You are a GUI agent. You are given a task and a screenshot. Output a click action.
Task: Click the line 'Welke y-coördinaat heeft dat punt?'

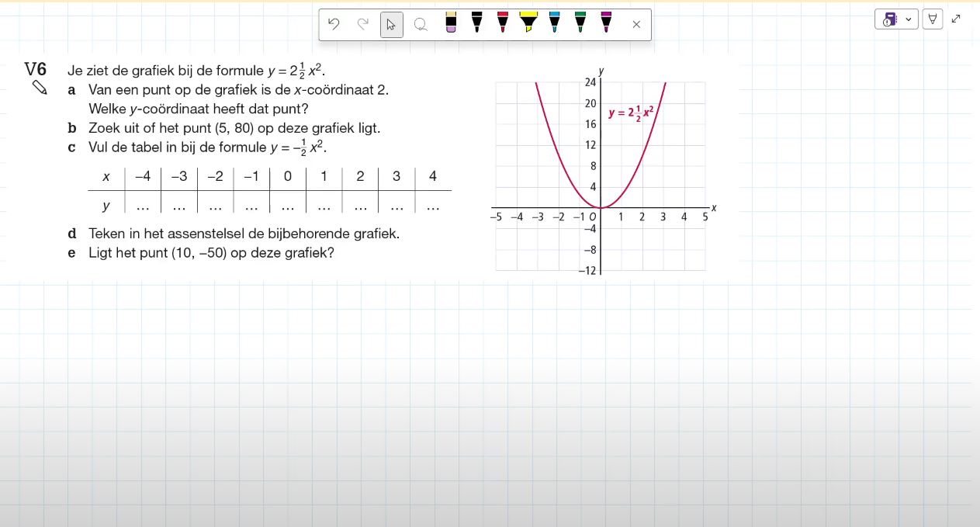pos(199,109)
